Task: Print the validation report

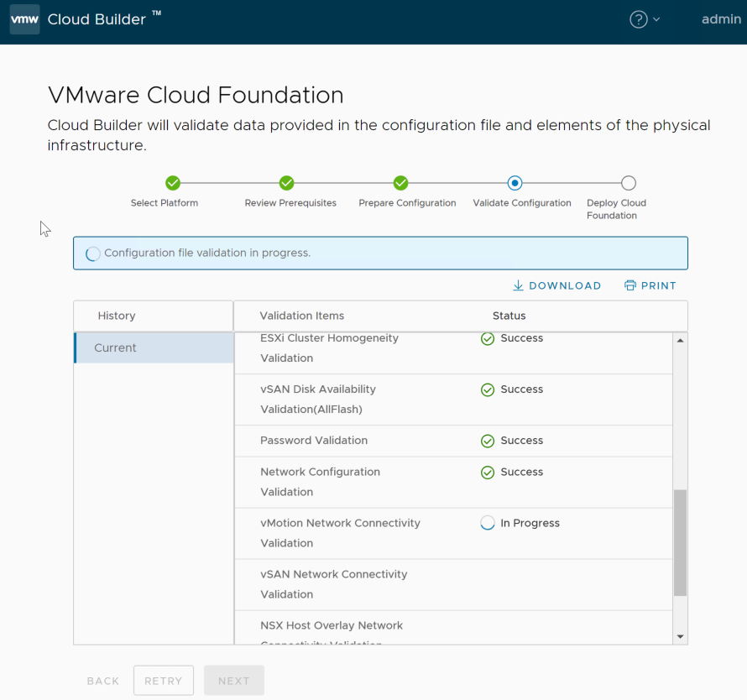Action: [x=650, y=285]
